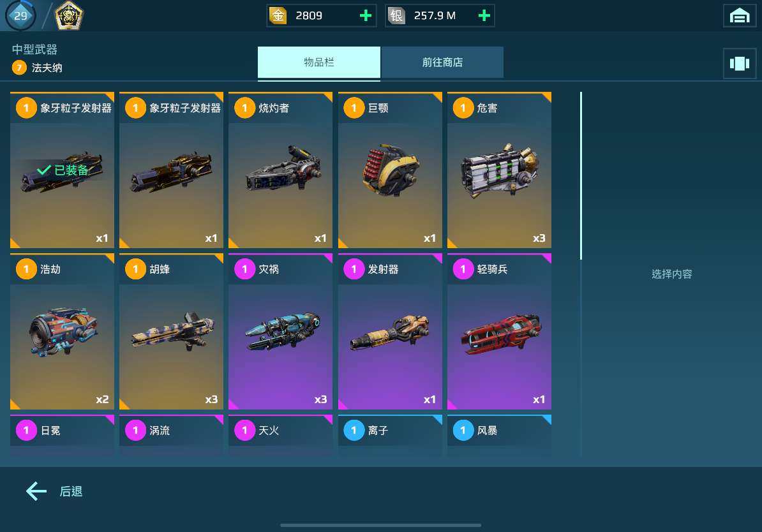This screenshot has width=762, height=532.
Task: Select the 烧灼者 weapon card
Action: point(280,170)
